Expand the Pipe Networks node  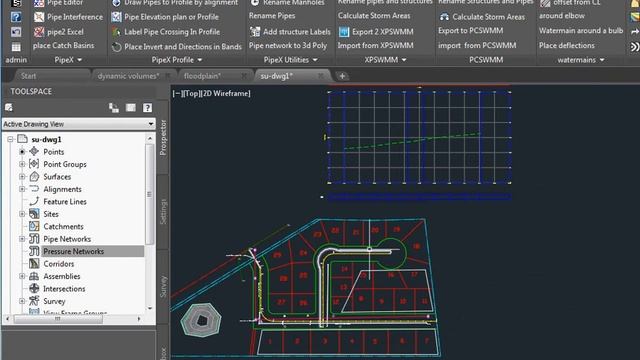point(22,239)
